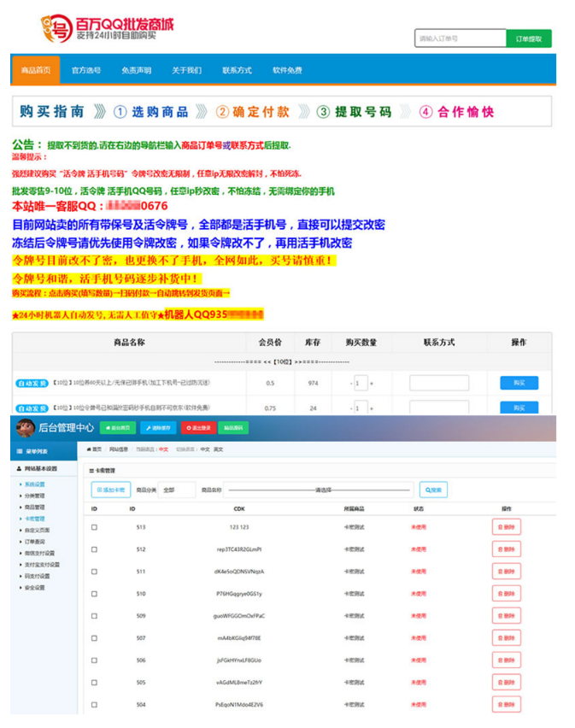Open the 商品分类 全部 dropdown
Screen dimensions: 575x728
[x=178, y=490]
